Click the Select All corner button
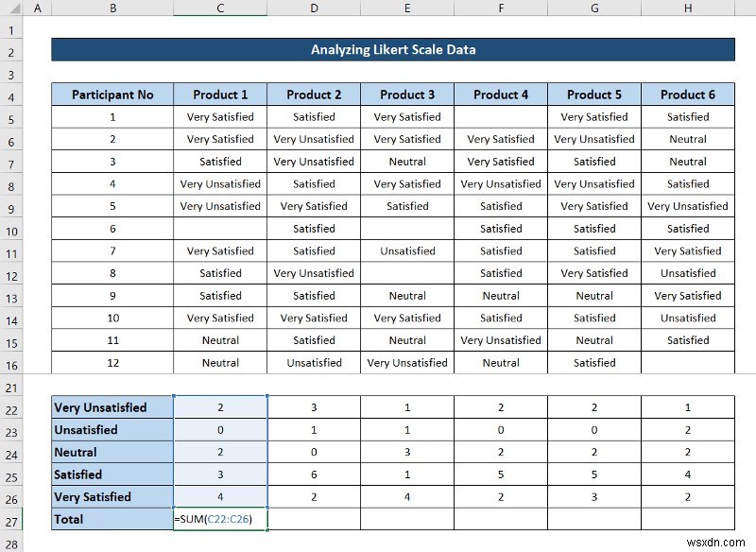This screenshot has width=756, height=552. 11,8
